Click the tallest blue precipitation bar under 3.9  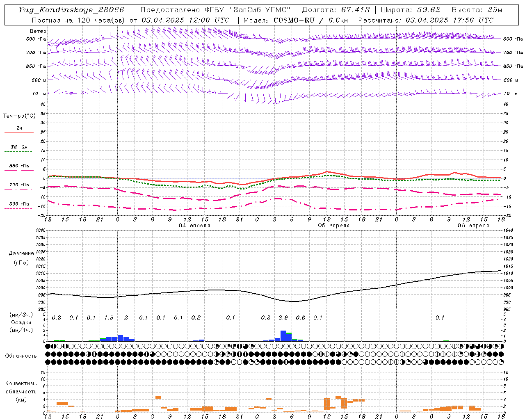coord(283,336)
